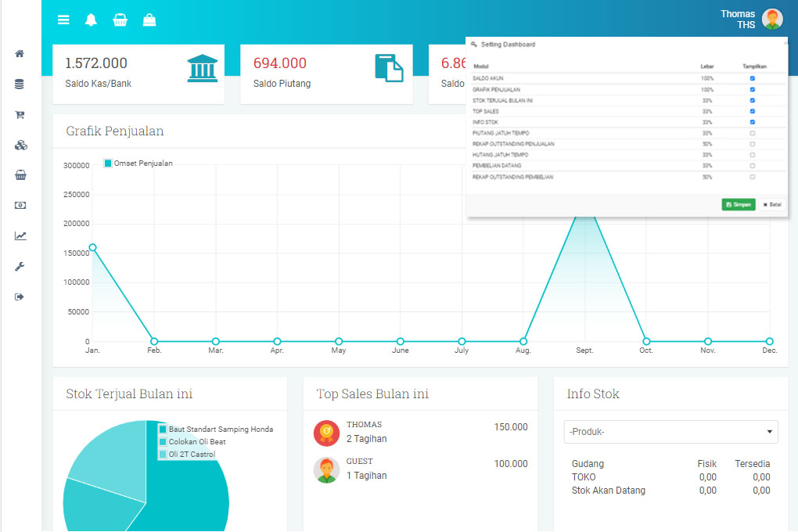The height and width of the screenshot is (532, 798).
Task: Toggle the Omset Penjualan legend swatch
Action: pos(108,164)
